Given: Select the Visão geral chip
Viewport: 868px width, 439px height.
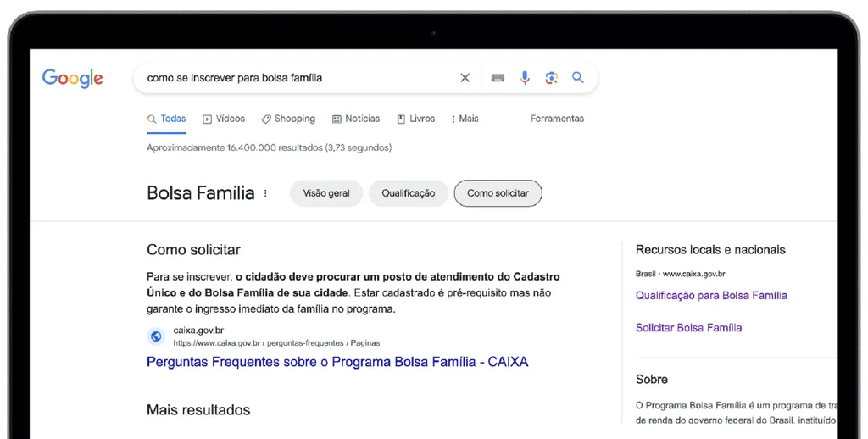Looking at the screenshot, I should coord(326,193).
